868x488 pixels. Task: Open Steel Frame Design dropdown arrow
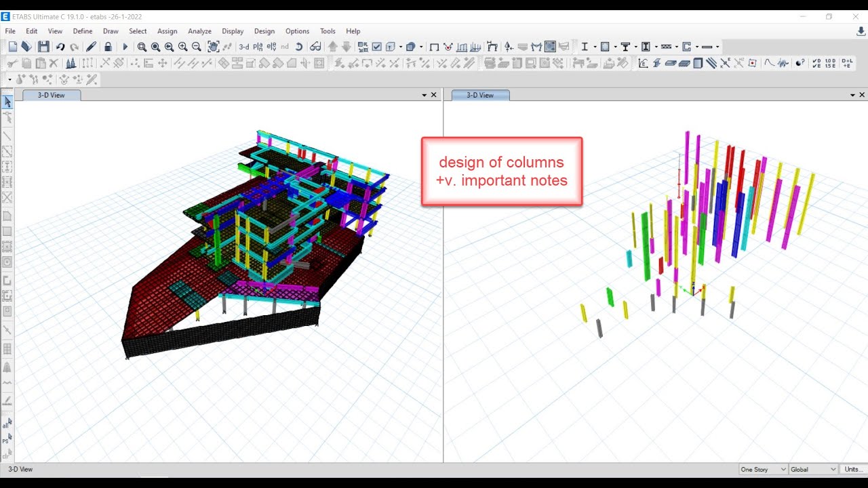click(x=595, y=47)
